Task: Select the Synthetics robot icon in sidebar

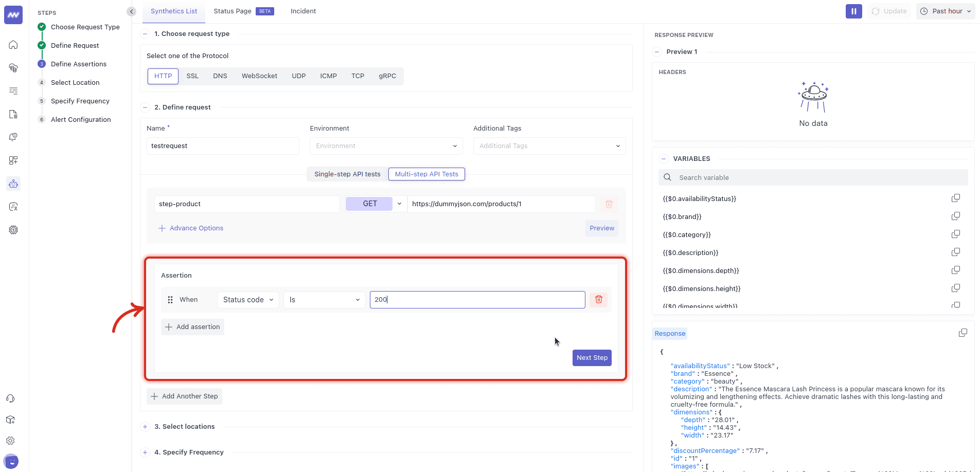Action: pyautogui.click(x=13, y=184)
